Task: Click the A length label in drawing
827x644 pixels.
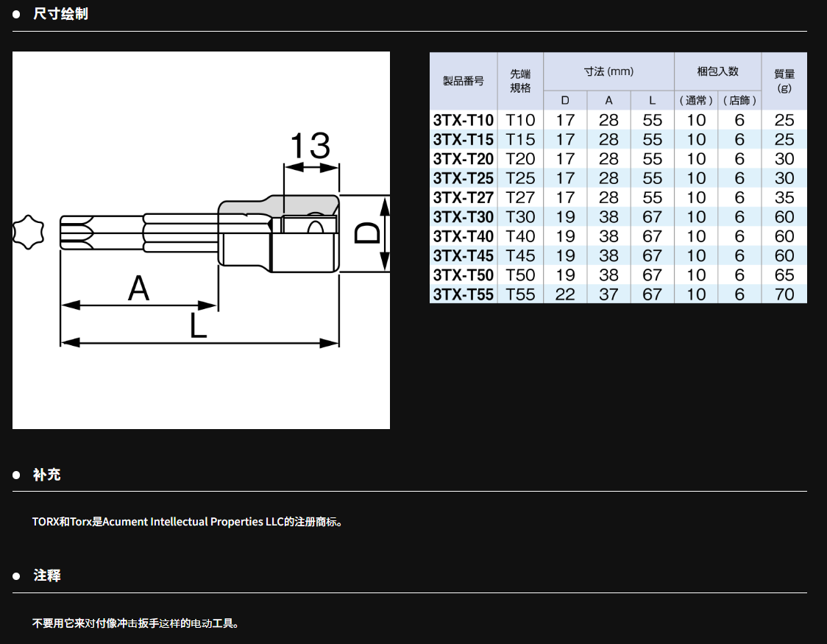Action: point(138,289)
